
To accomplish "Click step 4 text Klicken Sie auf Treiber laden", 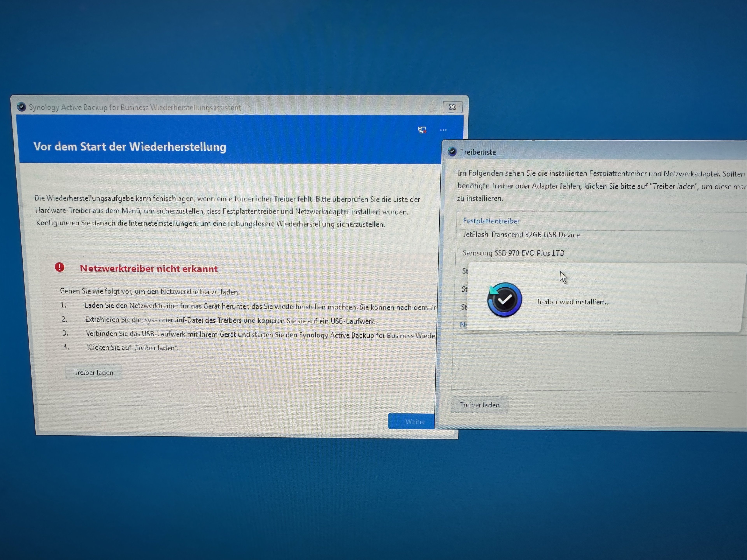I will 133,347.
